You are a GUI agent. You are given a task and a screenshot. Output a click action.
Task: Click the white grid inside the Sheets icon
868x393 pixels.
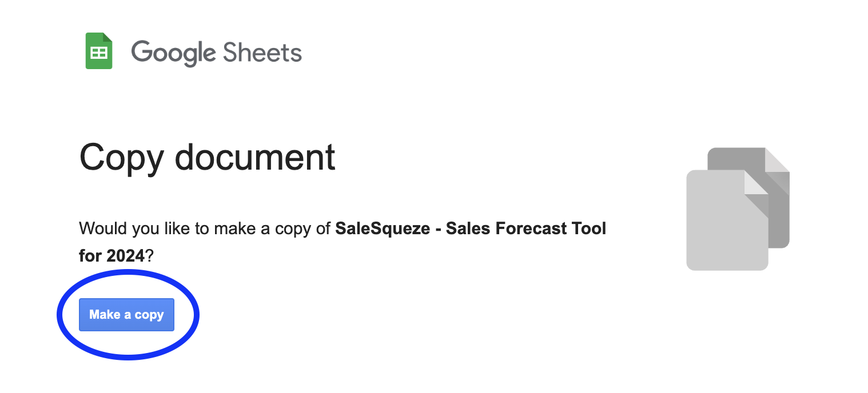coord(99,53)
